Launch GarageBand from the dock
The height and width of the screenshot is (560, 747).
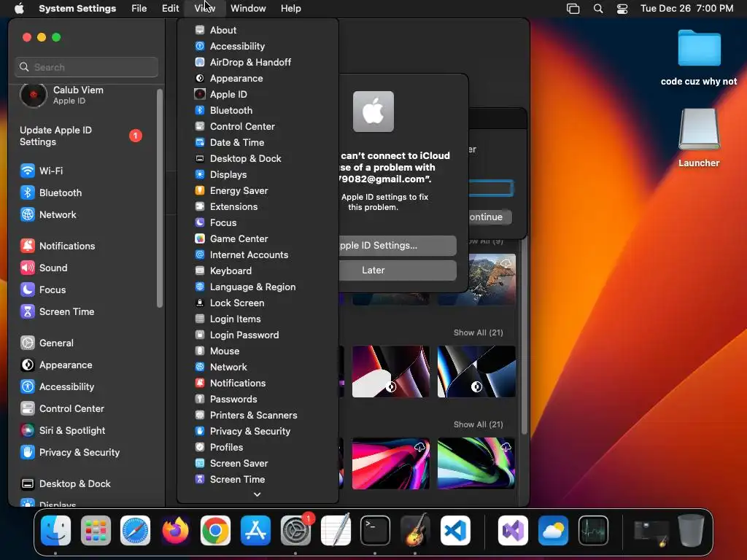pyautogui.click(x=415, y=530)
